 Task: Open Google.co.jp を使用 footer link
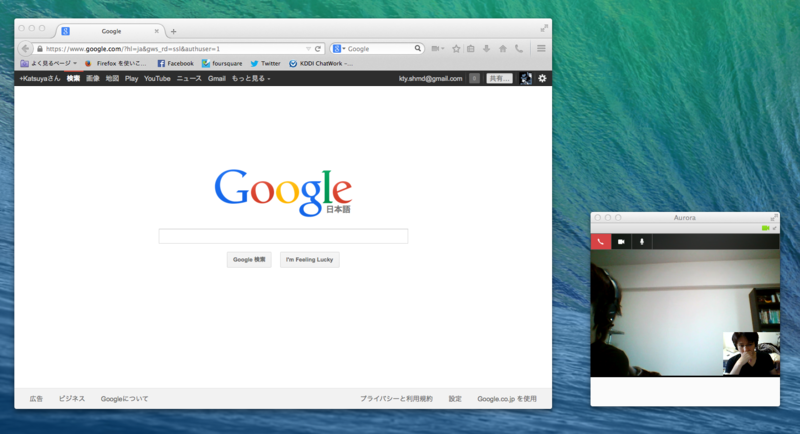pos(507,399)
